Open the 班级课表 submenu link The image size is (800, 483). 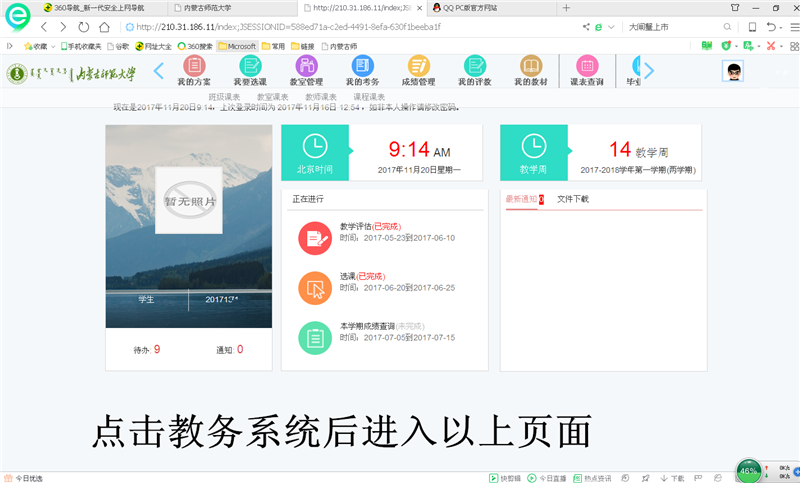click(x=225, y=97)
